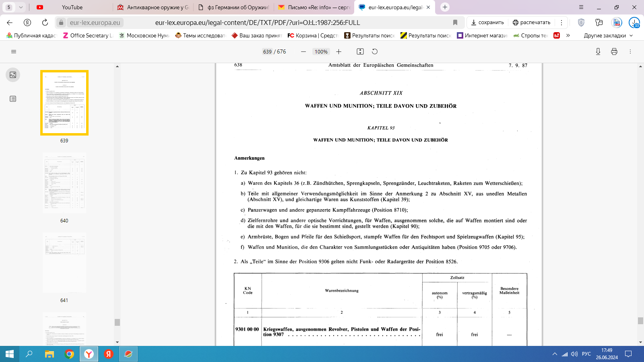Open taskbar search

29,354
